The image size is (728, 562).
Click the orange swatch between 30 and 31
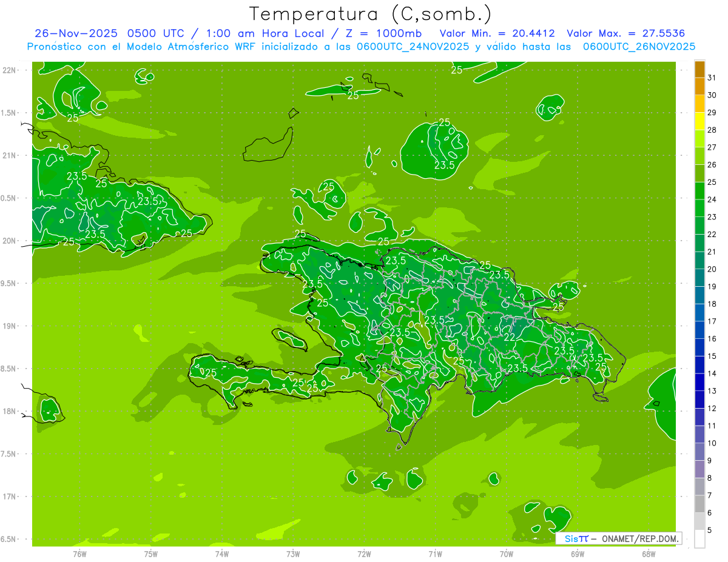699,87
